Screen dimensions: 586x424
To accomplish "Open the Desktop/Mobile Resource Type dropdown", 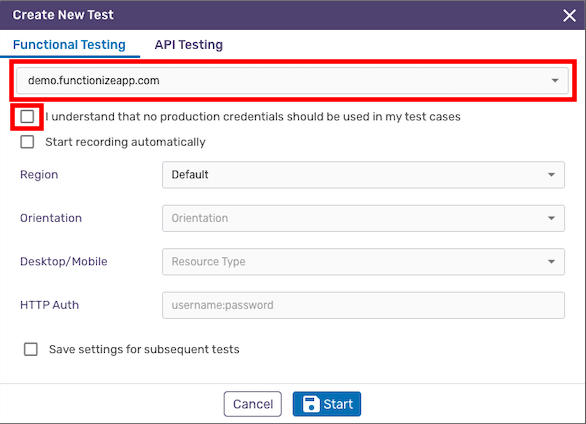I will click(x=363, y=261).
